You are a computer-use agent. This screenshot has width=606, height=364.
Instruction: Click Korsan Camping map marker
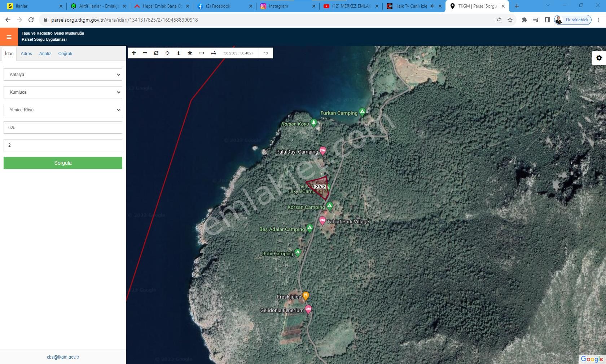329,206
